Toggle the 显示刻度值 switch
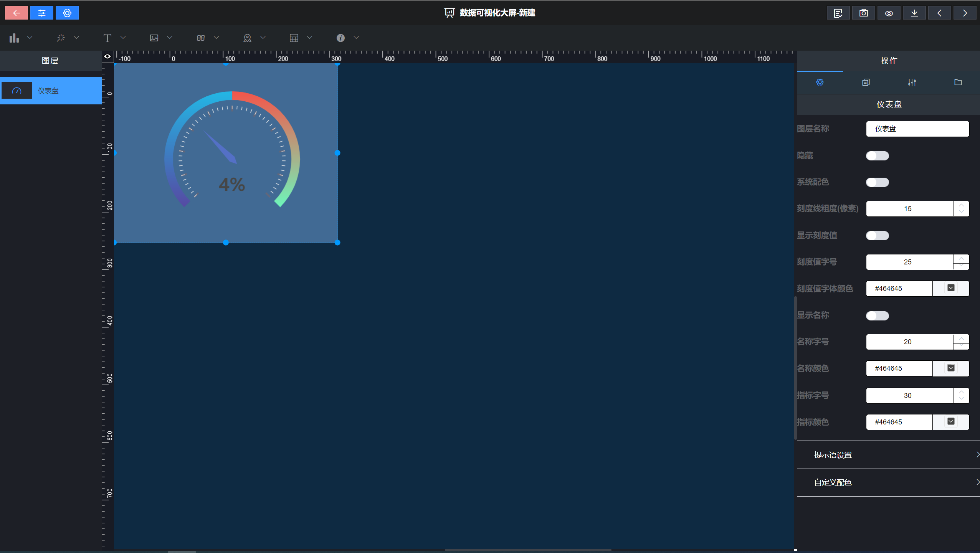This screenshot has height=553, width=980. [x=877, y=236]
